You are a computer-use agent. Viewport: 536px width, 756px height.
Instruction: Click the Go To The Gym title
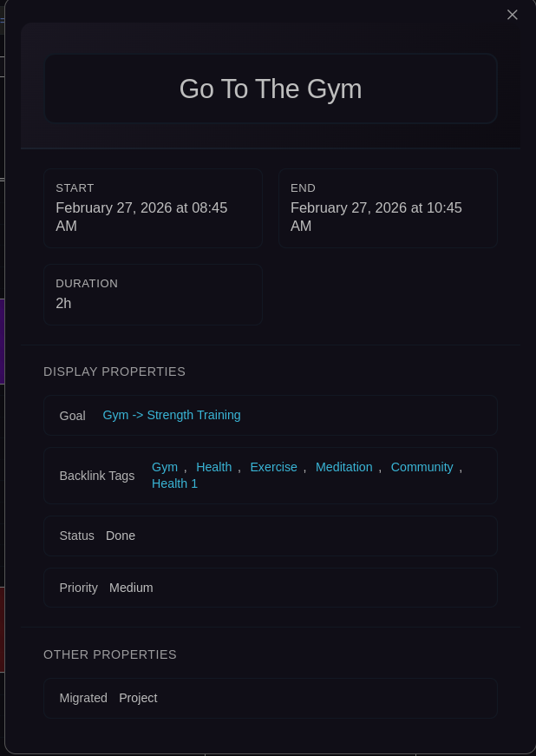pyautogui.click(x=270, y=89)
